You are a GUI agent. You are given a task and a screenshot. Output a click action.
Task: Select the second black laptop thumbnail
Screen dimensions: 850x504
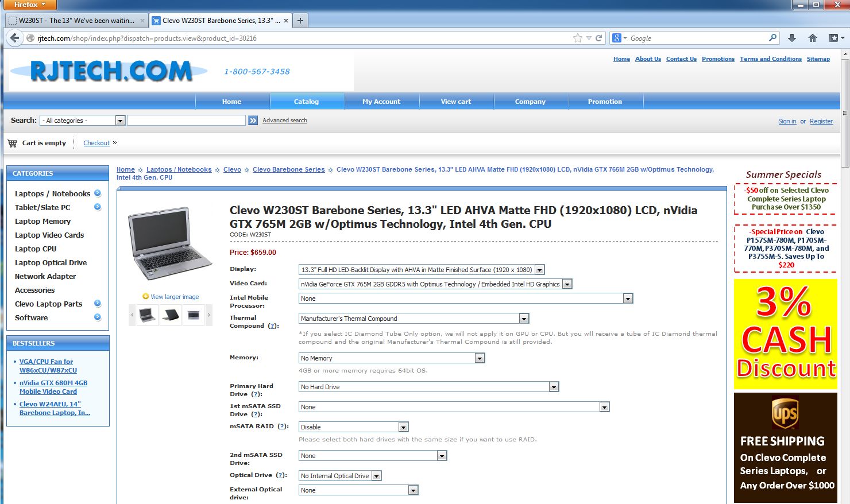tap(171, 315)
